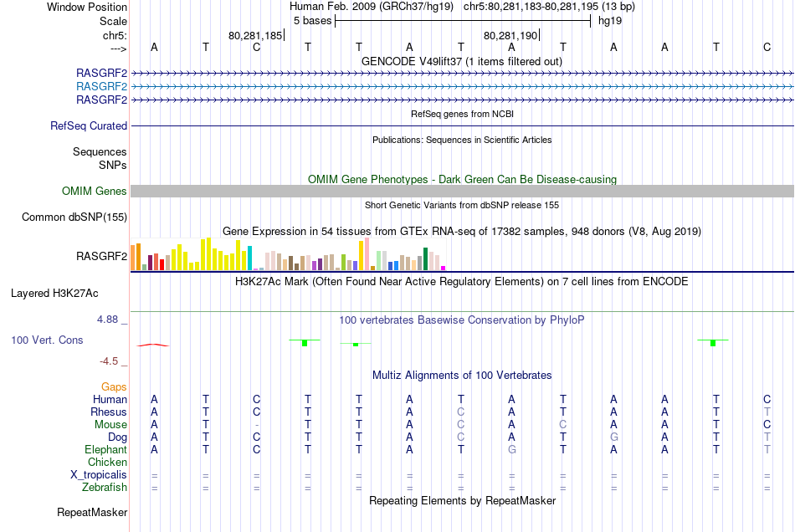Click Short Genetic Variants from dbSNP title
Image resolution: width=795 pixels, height=532 pixels.
pos(462,205)
